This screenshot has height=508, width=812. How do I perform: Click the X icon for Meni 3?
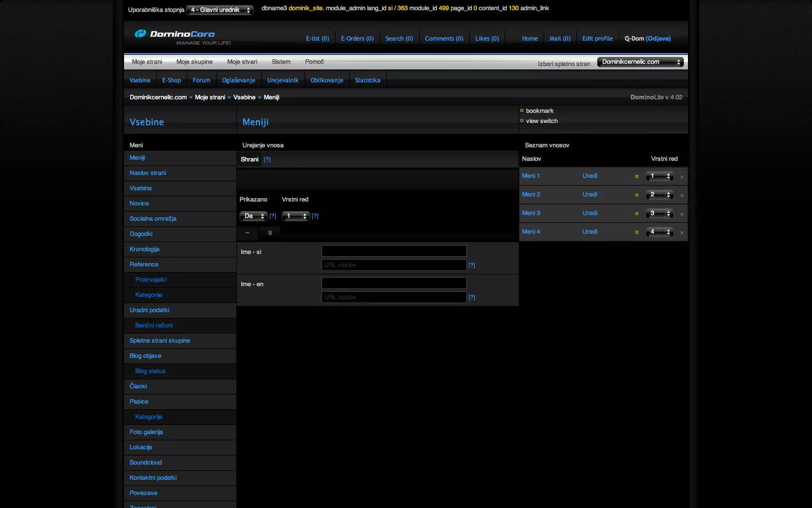click(682, 214)
